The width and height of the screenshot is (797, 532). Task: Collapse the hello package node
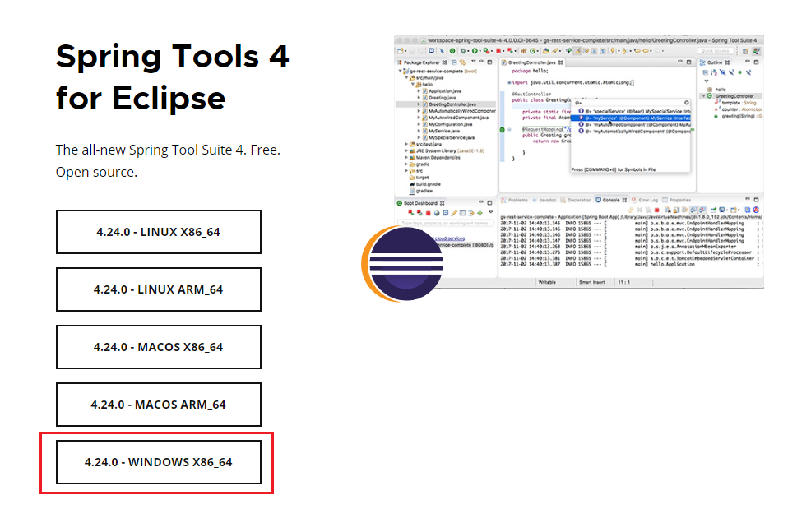[413, 84]
